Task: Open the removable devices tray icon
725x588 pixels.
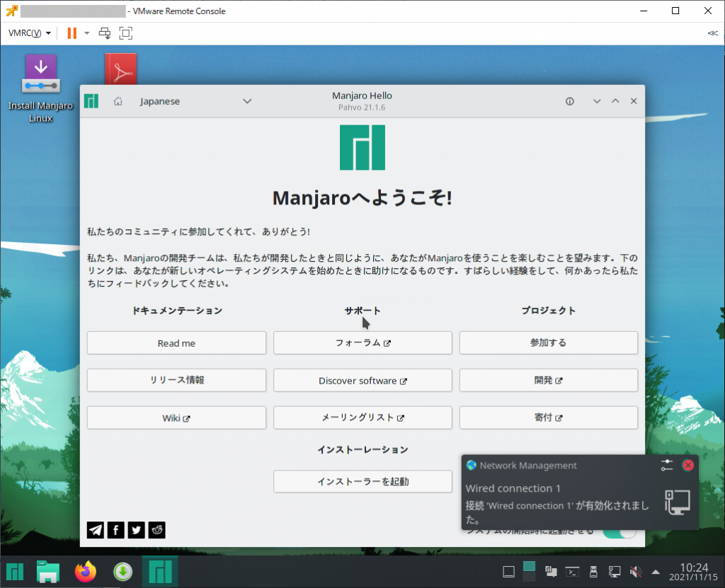Action: [x=594, y=572]
